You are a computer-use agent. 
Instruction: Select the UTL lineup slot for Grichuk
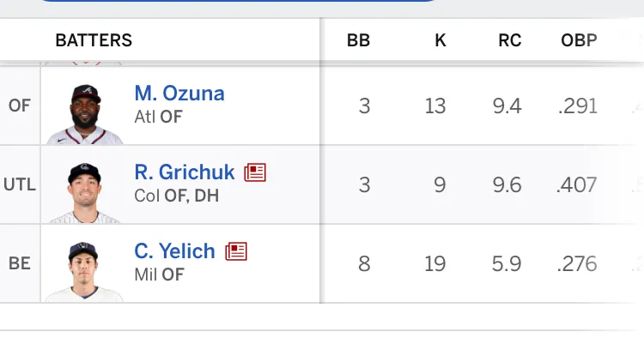(19, 184)
